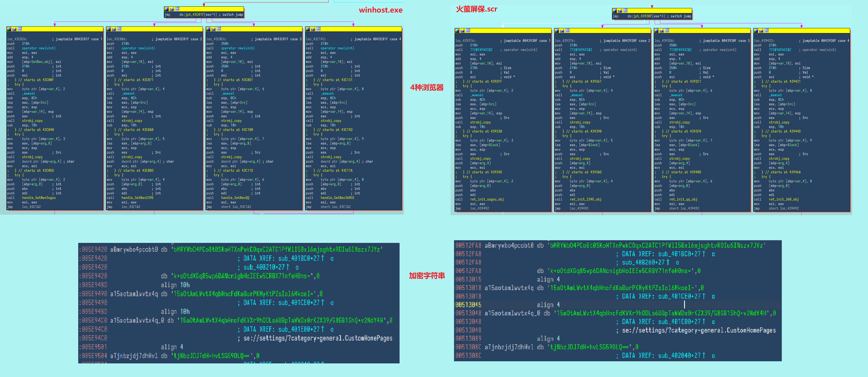
Task: Click node color icon on loc_439316 node
Action: point(457,31)
